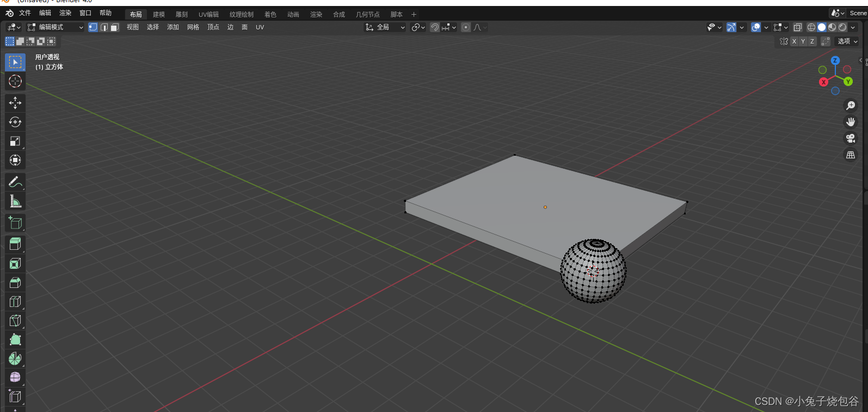Toggle the snap magnet
868x412 pixels.
point(435,27)
